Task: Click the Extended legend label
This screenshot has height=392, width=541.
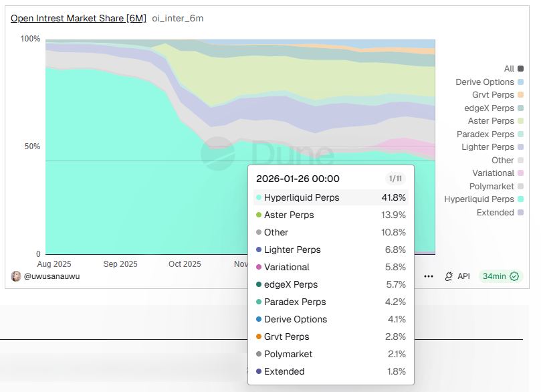Action: (495, 213)
